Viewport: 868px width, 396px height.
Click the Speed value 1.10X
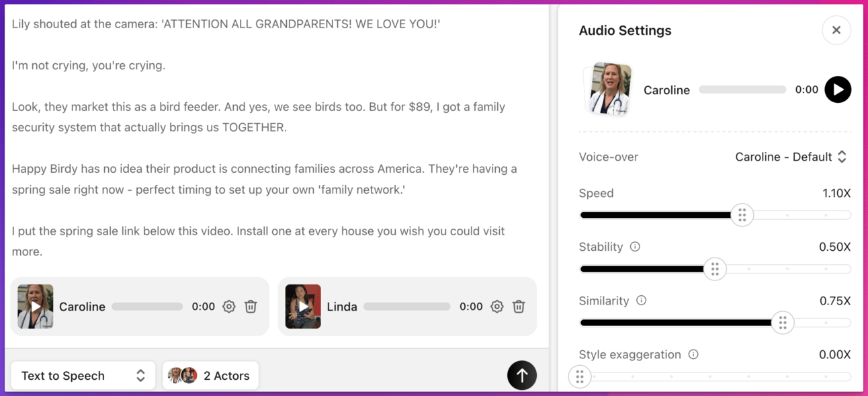point(836,193)
